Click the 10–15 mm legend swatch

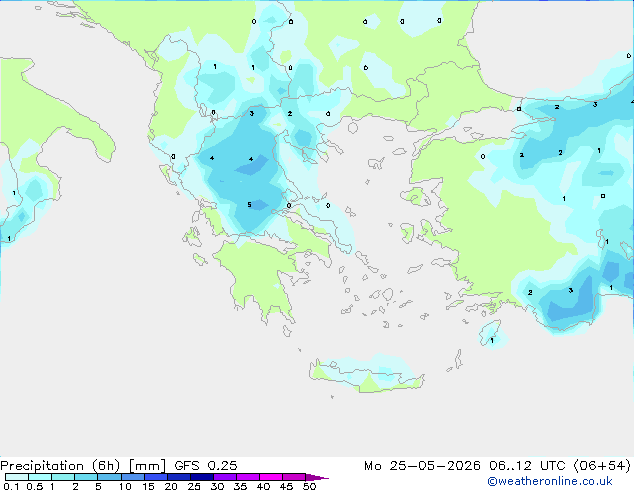pyautogui.click(x=133, y=477)
